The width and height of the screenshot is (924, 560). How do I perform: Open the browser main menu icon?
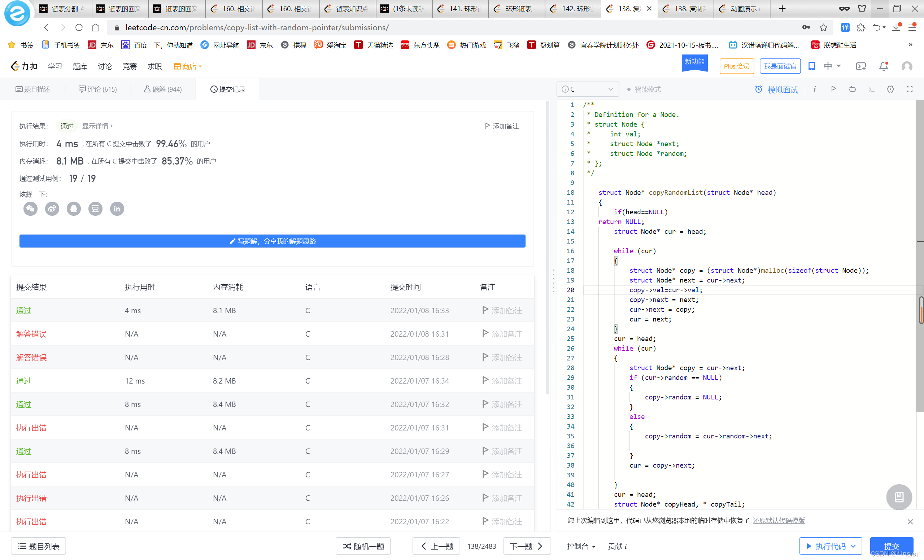pyautogui.click(x=912, y=27)
